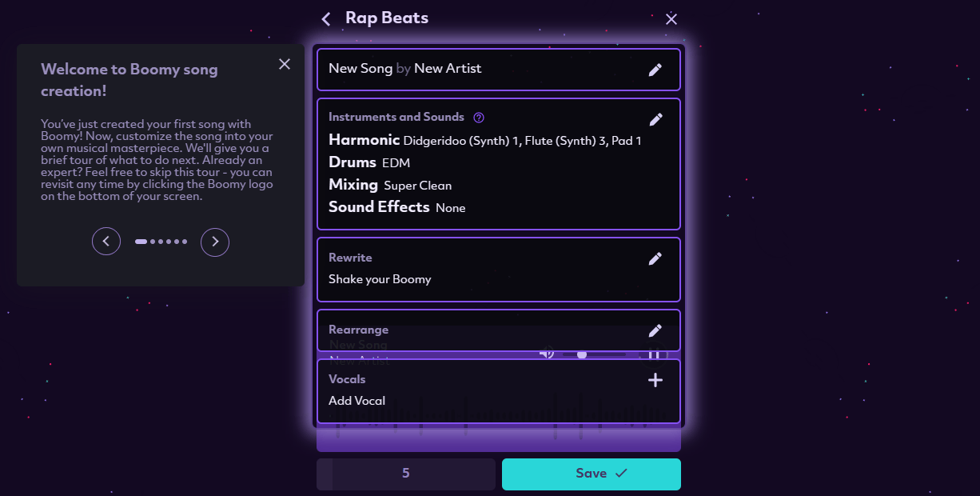
Task: Go to previous tour step
Action: [106, 242]
